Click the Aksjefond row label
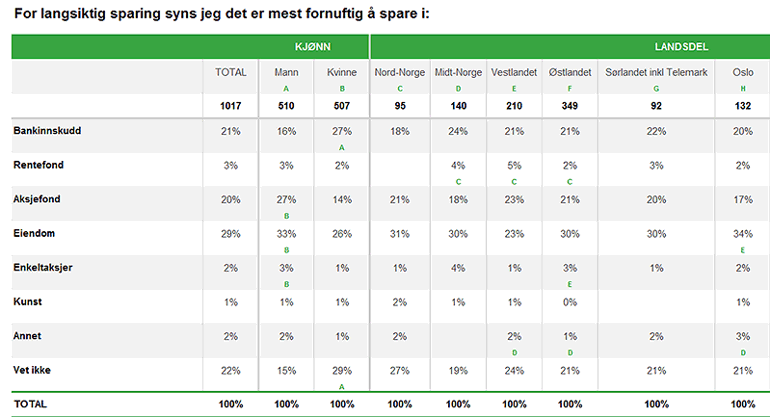This screenshot has width=770, height=417. [37, 199]
